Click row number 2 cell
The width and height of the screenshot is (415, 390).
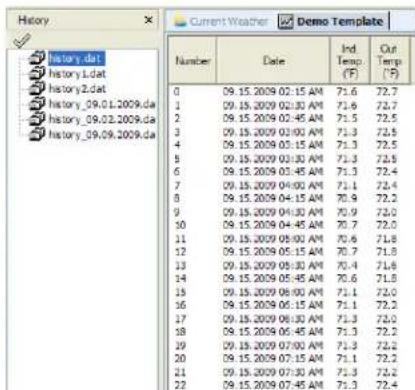pyautogui.click(x=177, y=118)
